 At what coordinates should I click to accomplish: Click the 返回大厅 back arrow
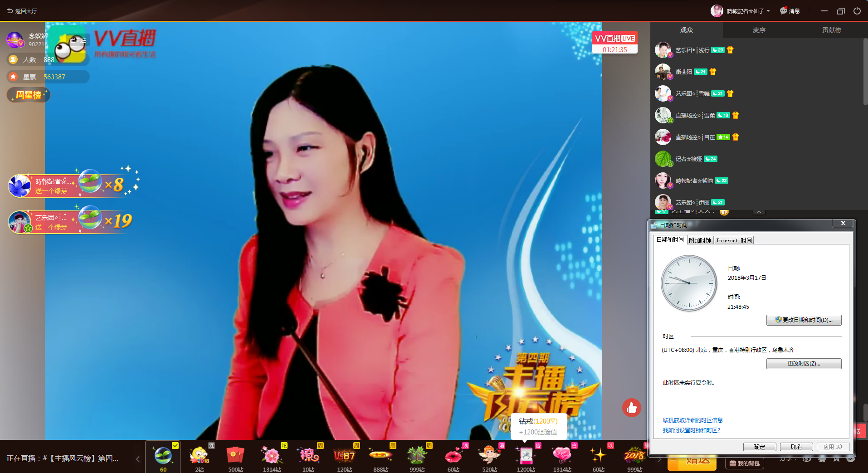pos(10,11)
